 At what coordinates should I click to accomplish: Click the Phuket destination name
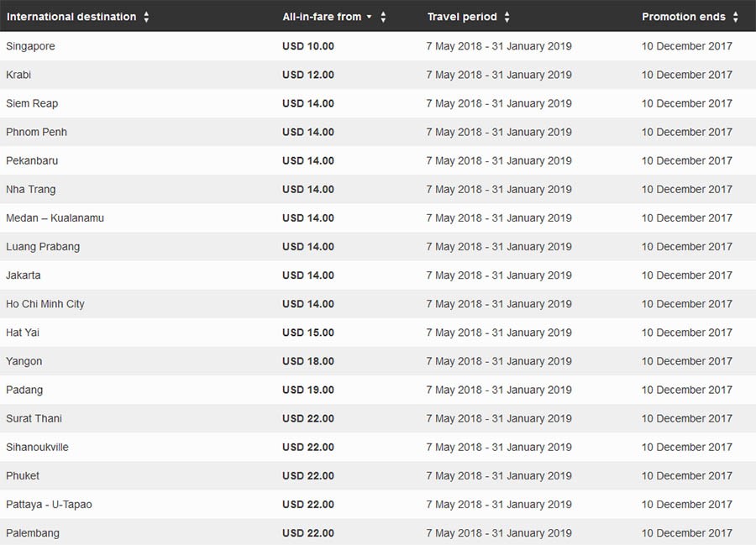pyautogui.click(x=23, y=475)
